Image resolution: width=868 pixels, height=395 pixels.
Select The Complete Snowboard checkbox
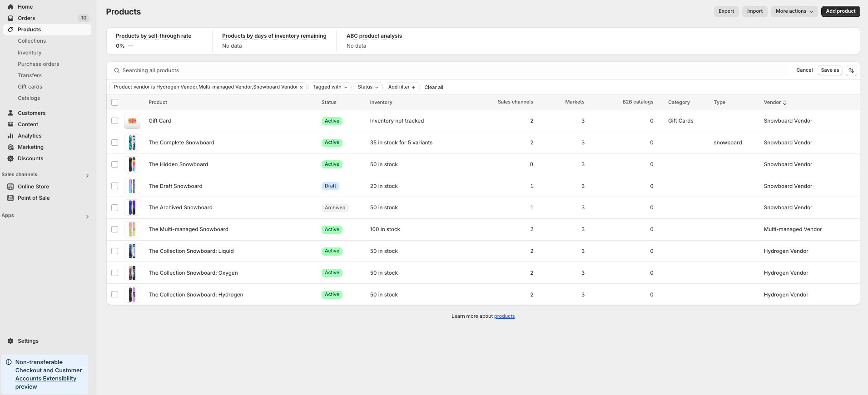click(x=114, y=143)
